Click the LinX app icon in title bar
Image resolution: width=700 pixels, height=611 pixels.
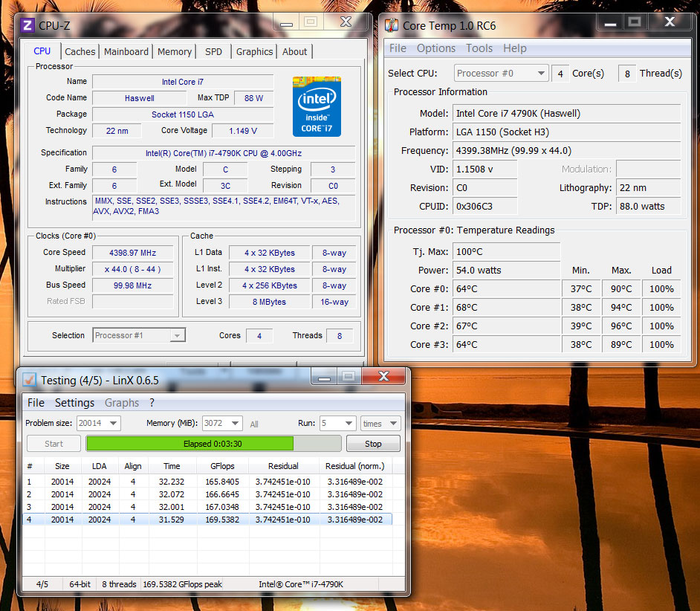coord(30,380)
